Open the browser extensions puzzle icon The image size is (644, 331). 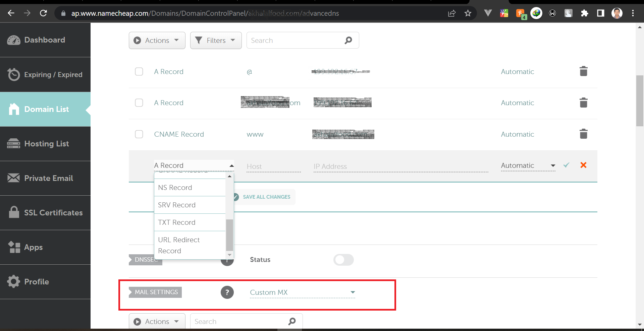pyautogui.click(x=585, y=13)
